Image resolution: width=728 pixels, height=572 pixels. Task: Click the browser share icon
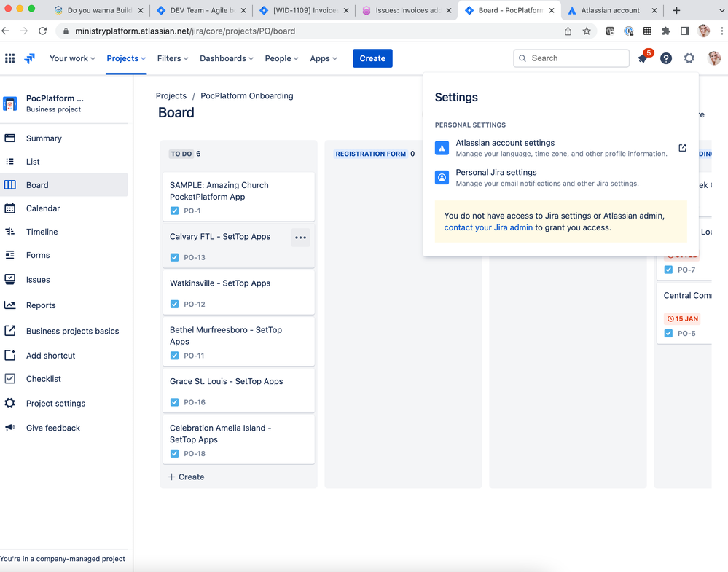568,31
